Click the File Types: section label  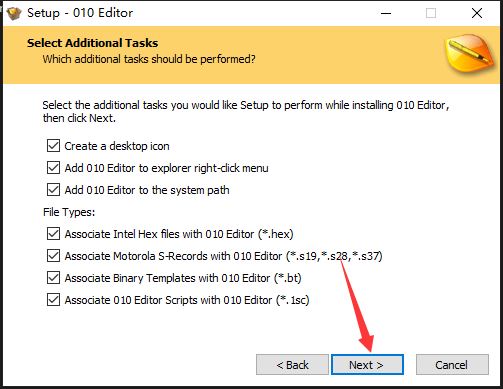pos(69,212)
